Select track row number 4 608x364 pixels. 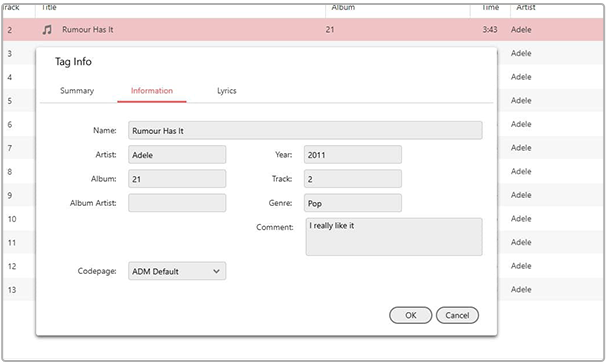pos(10,77)
